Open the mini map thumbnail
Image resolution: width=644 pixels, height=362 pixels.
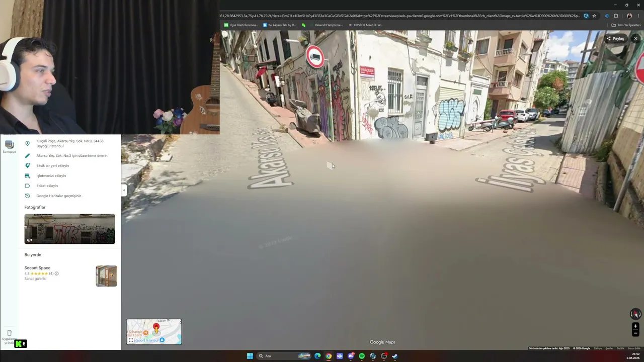(154, 332)
